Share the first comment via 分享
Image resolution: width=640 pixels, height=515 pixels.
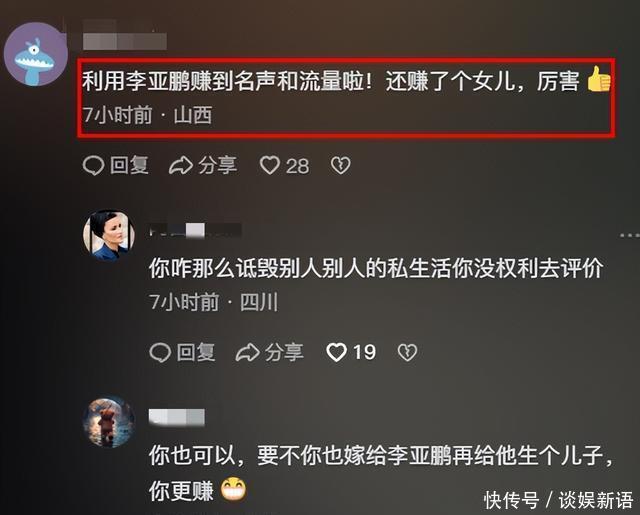tap(203, 166)
